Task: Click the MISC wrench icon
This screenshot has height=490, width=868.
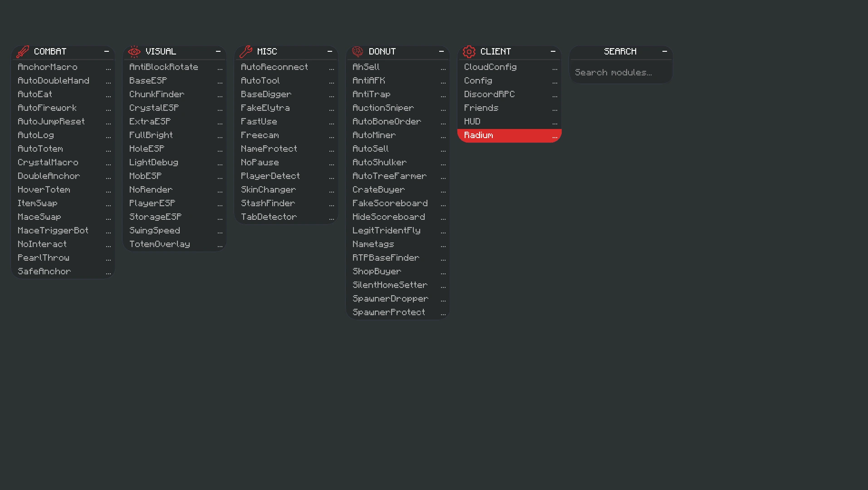Action: (x=245, y=51)
